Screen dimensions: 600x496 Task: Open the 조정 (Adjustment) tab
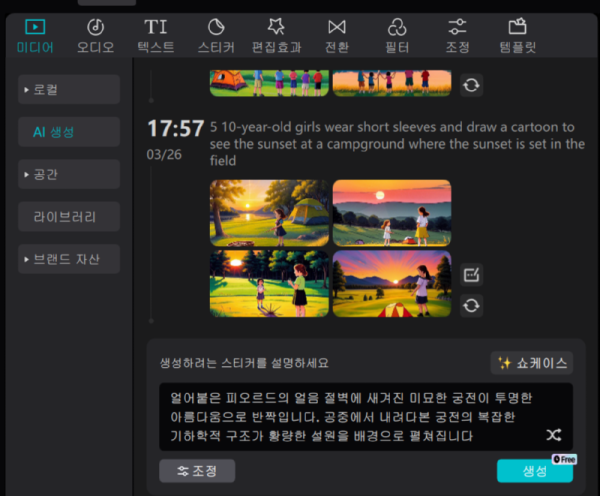(457, 35)
